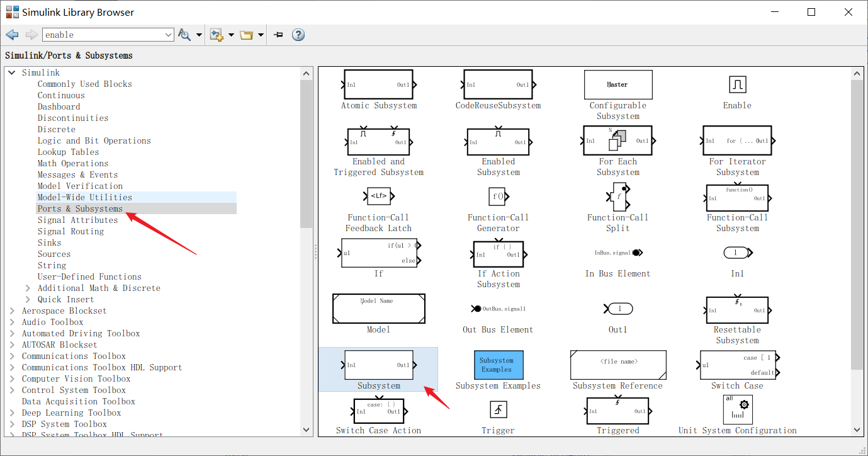Select the Resettable Subsystem block icon
Image resolution: width=868 pixels, height=456 pixels.
tap(737, 309)
